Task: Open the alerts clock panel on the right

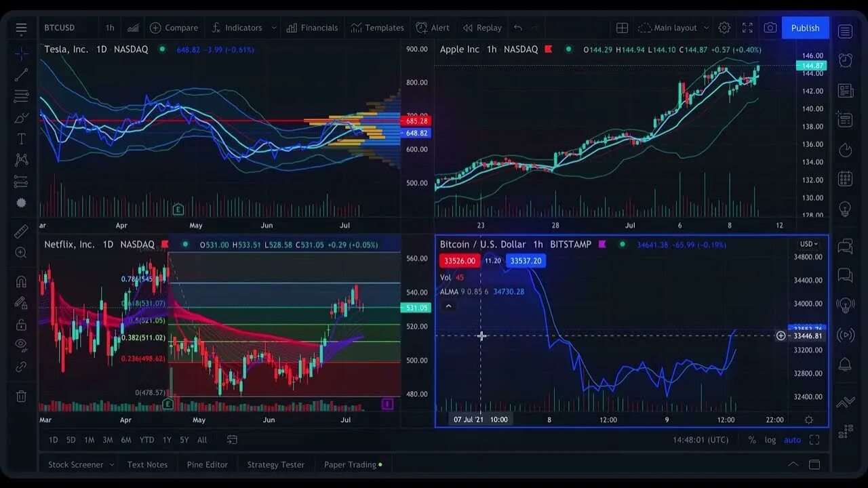Action: click(x=845, y=60)
